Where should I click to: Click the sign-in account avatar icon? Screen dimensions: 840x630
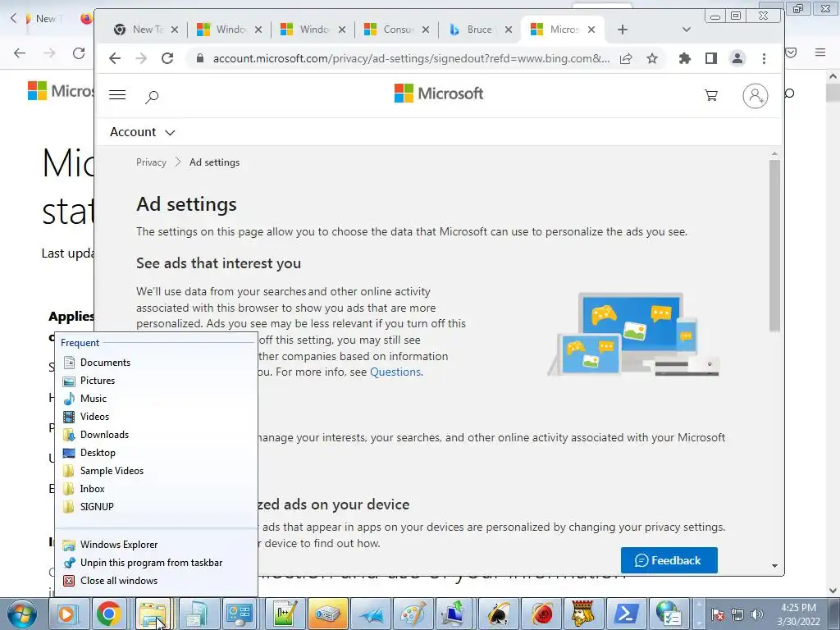(755, 96)
